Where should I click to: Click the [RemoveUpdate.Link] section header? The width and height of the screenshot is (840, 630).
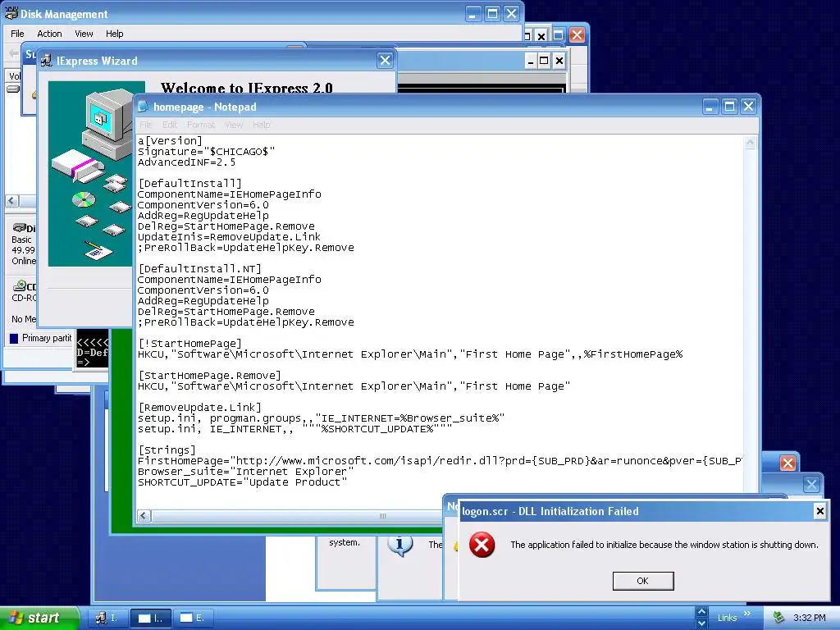click(x=199, y=408)
